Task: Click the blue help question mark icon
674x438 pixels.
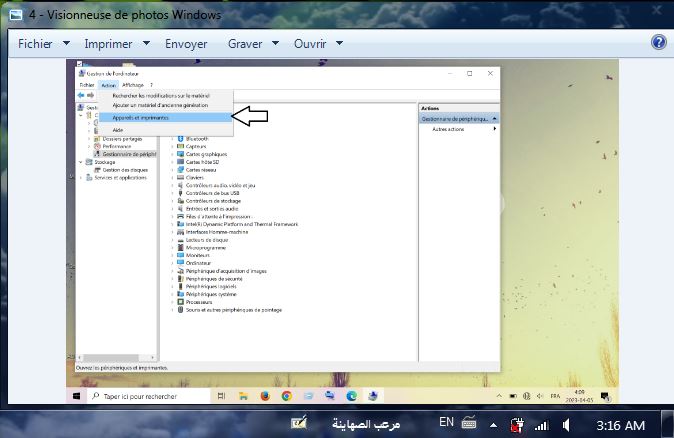Action: point(659,42)
